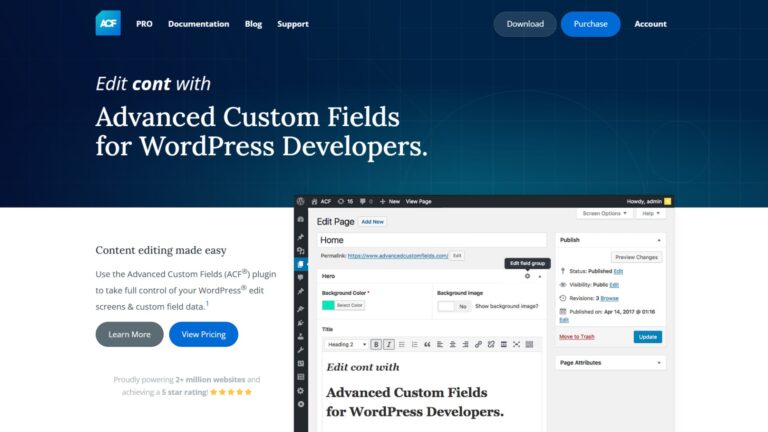Click Edit link next to Status Published
The image size is (768, 432).
click(618, 271)
